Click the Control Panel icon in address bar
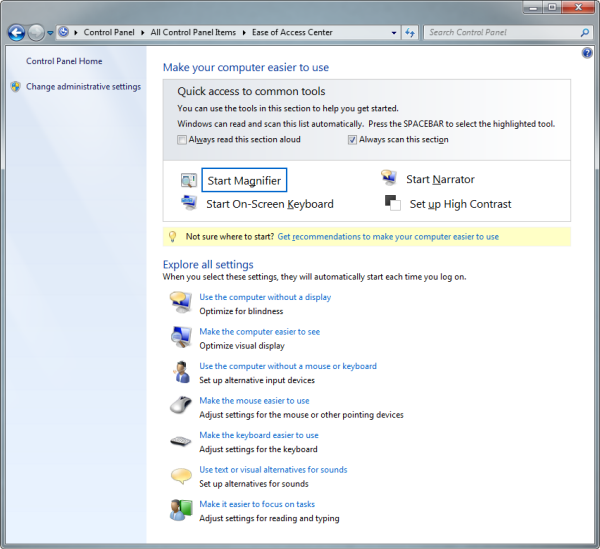The height and width of the screenshot is (549, 600). pos(64,32)
